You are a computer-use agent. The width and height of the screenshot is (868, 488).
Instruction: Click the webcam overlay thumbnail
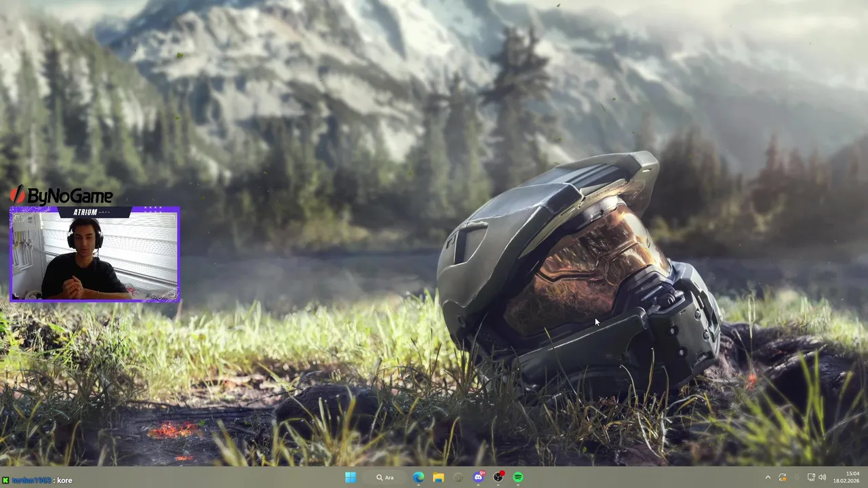[94, 253]
